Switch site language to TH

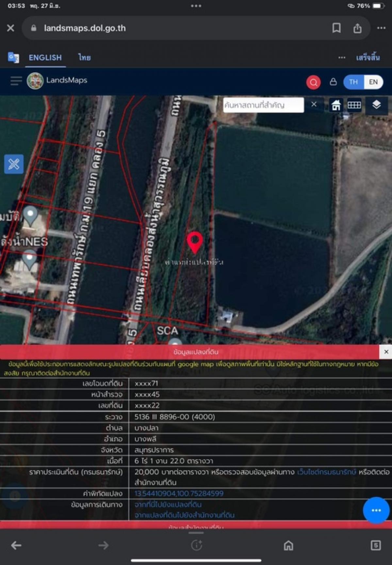353,82
